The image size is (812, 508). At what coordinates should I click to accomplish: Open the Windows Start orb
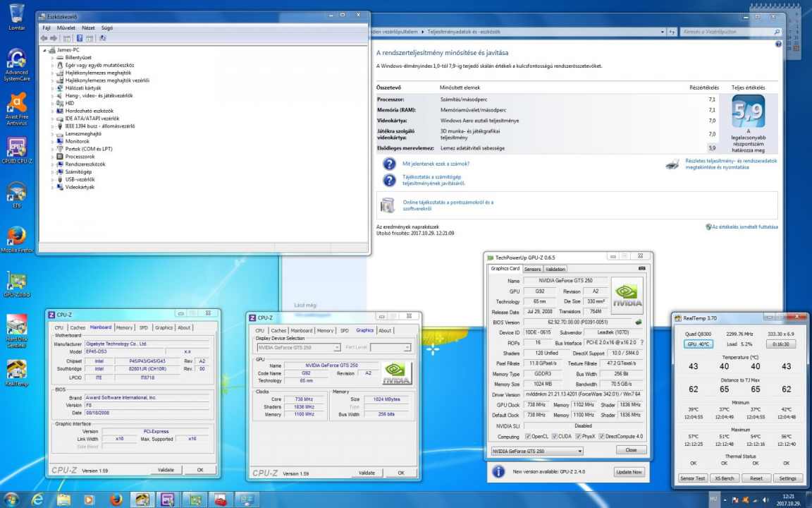pos(11,500)
